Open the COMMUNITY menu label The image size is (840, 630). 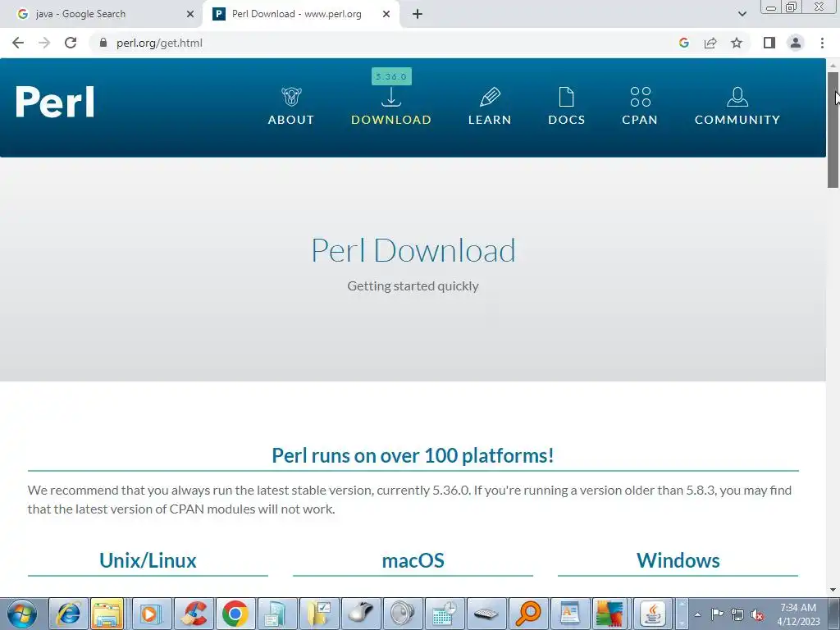tap(737, 120)
